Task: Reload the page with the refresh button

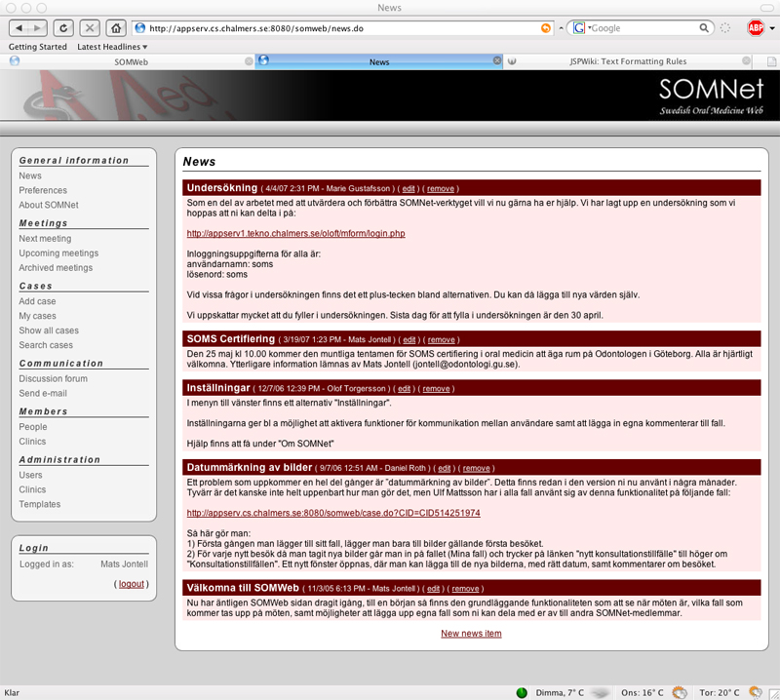Action: pos(62,28)
